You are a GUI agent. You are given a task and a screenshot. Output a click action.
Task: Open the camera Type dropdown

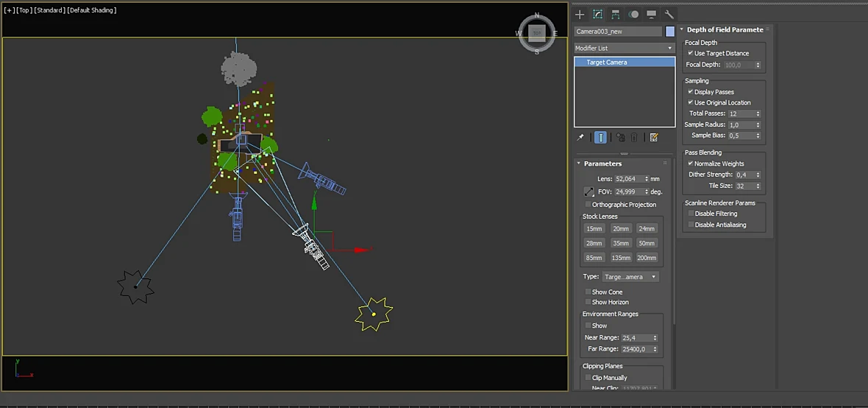[x=630, y=277]
